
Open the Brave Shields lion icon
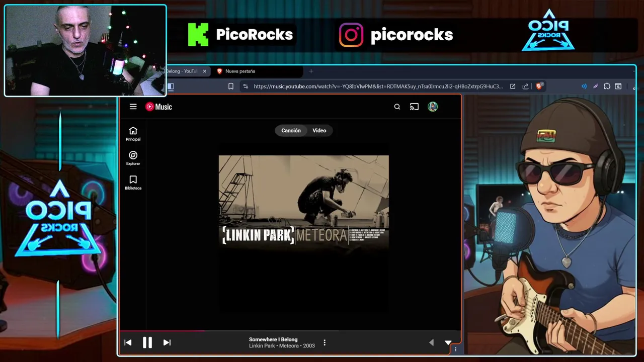(539, 86)
